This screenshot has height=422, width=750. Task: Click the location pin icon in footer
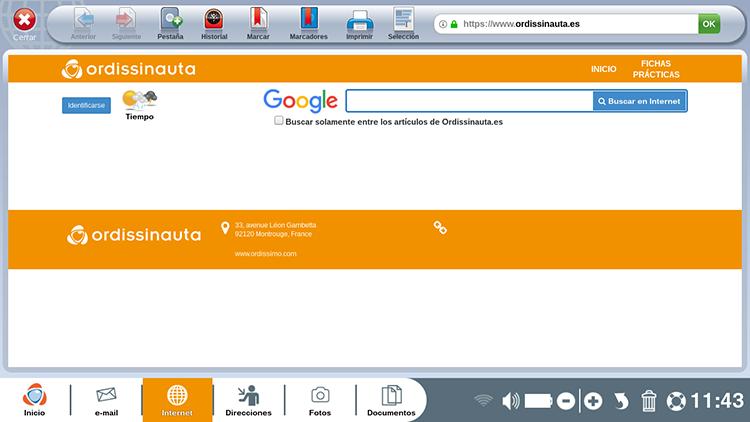tap(225, 228)
